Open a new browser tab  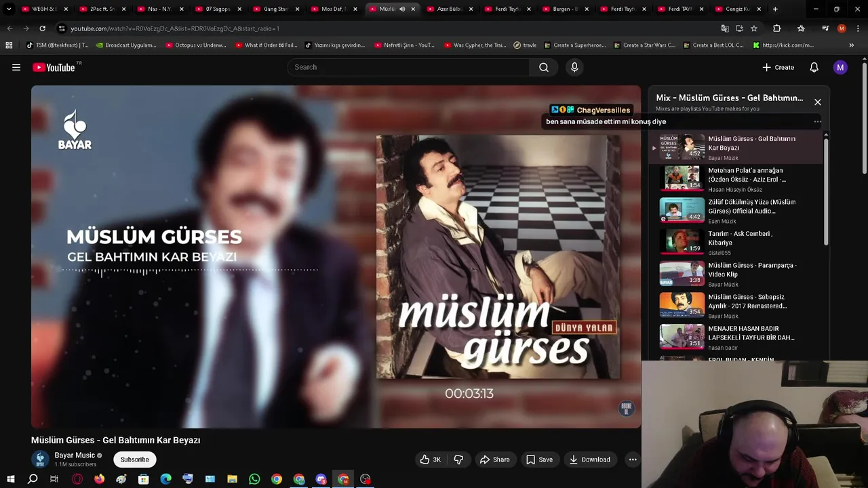[x=775, y=9]
